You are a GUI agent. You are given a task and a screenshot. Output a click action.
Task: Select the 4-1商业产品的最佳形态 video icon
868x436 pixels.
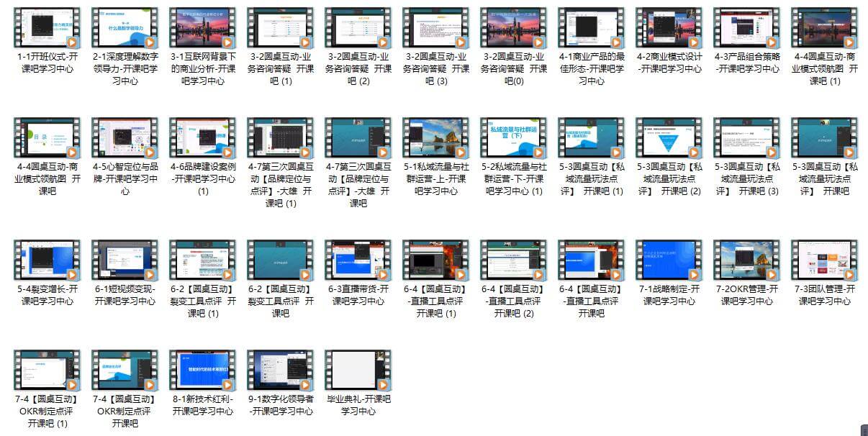592,27
